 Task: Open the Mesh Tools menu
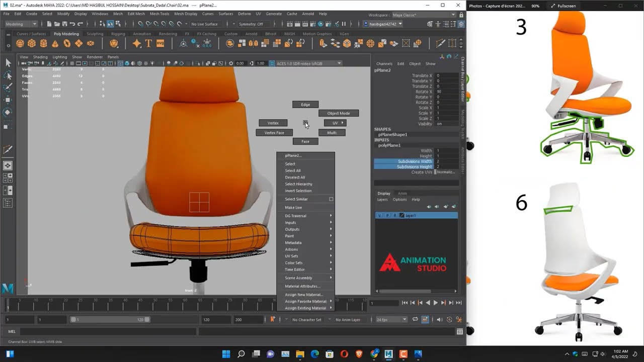pos(159,14)
